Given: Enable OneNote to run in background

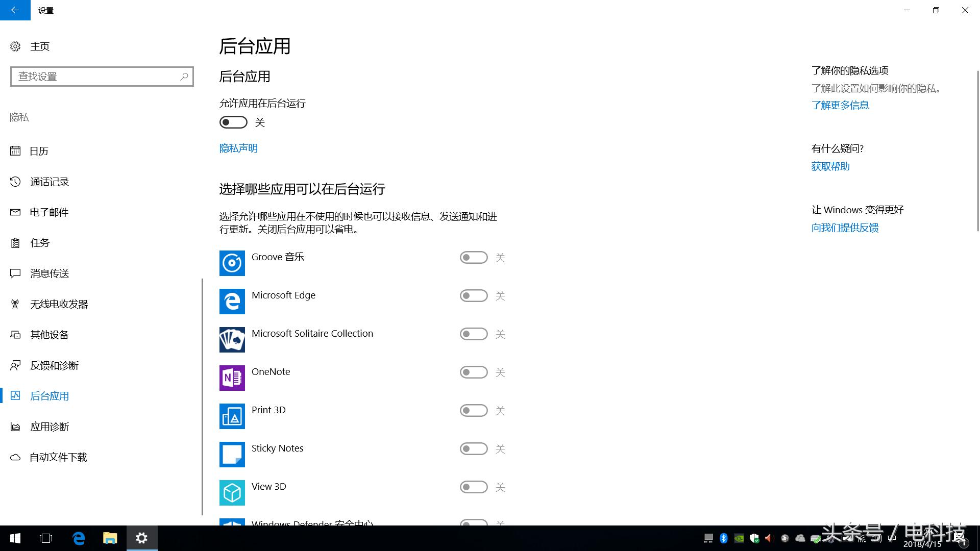Looking at the screenshot, I should pos(473,372).
